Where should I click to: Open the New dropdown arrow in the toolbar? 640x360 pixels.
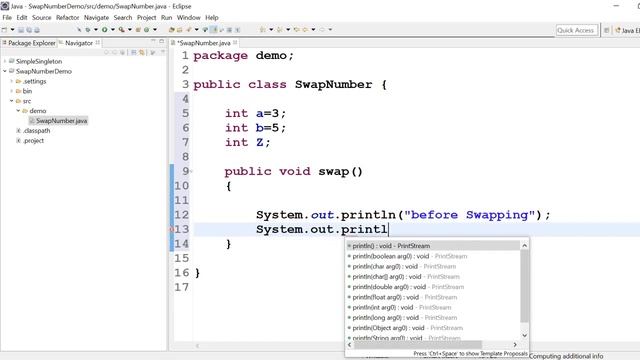pos(12,30)
